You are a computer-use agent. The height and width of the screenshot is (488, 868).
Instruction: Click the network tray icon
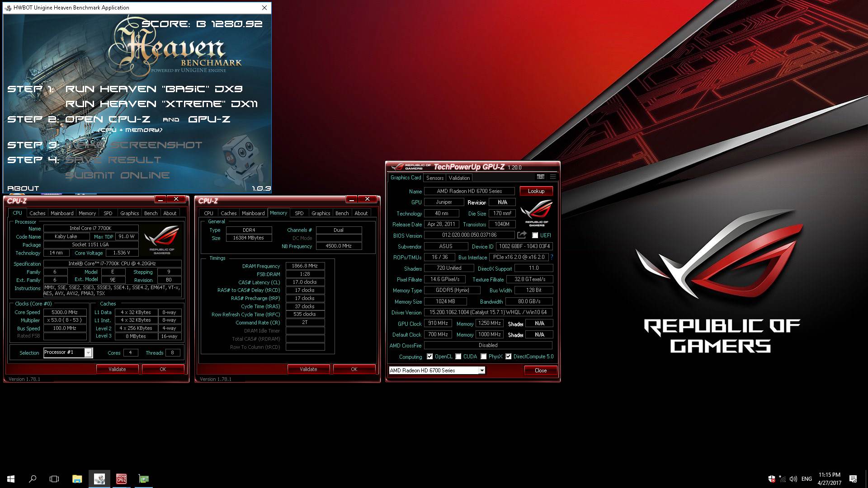click(x=783, y=479)
